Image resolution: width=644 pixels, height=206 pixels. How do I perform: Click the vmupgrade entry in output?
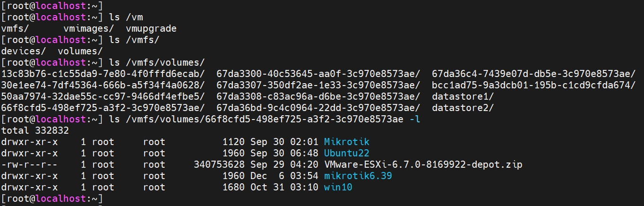[x=151, y=28]
